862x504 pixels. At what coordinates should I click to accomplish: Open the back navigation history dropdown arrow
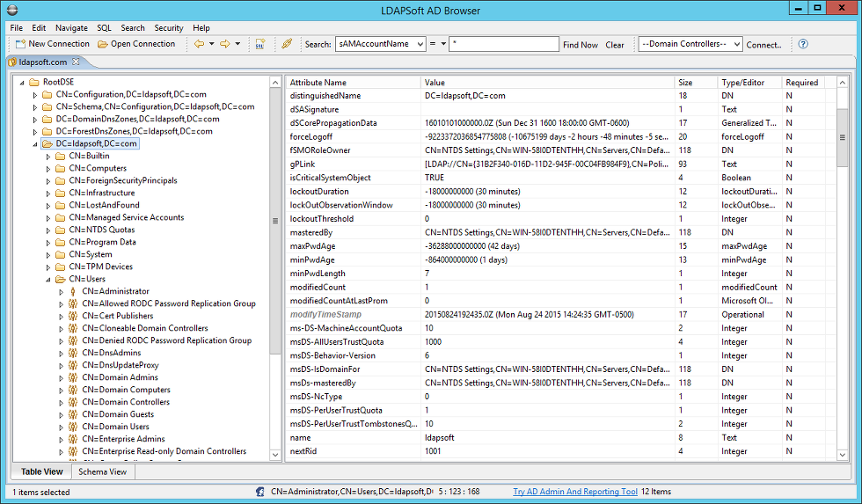[212, 44]
